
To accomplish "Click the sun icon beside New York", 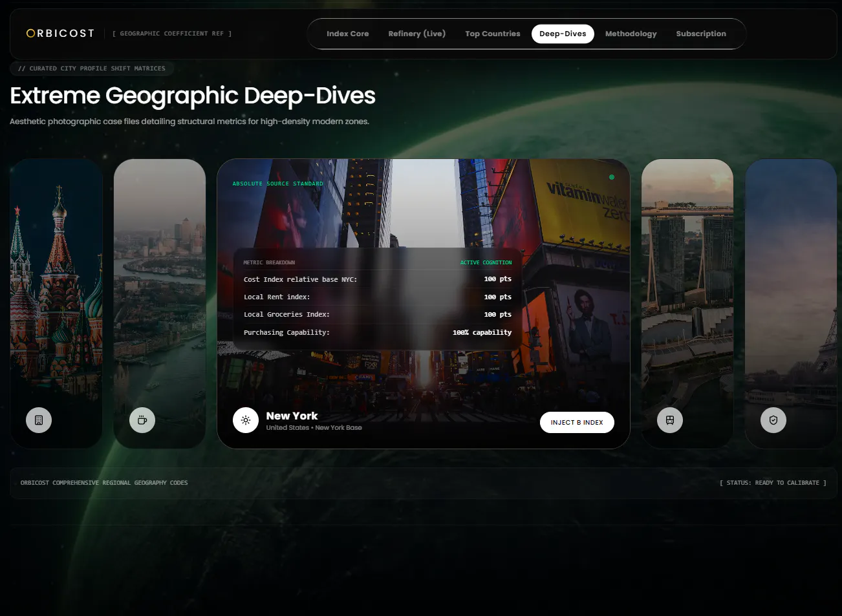I will 246,420.
